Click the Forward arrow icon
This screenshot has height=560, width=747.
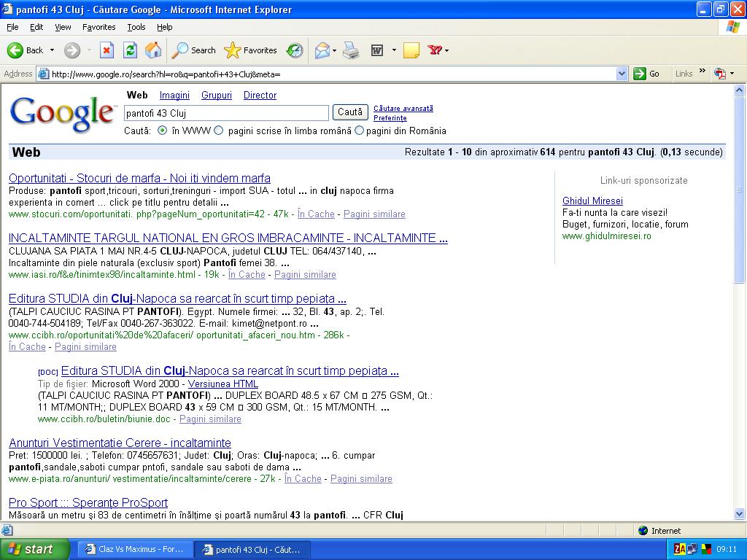click(72, 50)
